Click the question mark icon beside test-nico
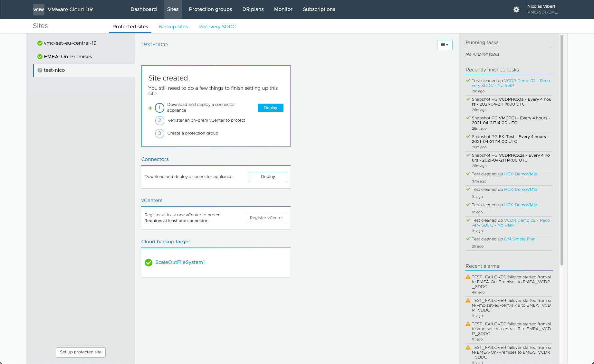 (40, 70)
